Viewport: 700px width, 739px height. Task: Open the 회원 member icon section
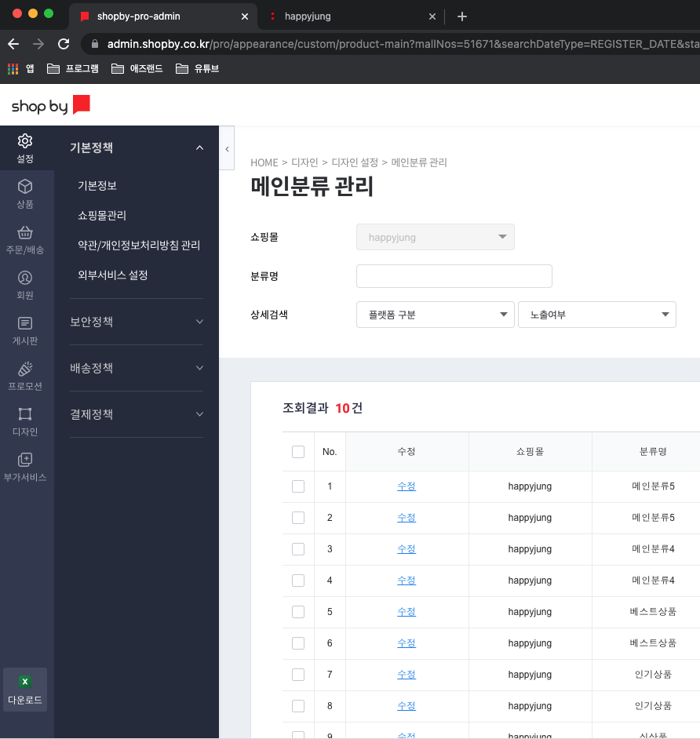[x=25, y=285]
